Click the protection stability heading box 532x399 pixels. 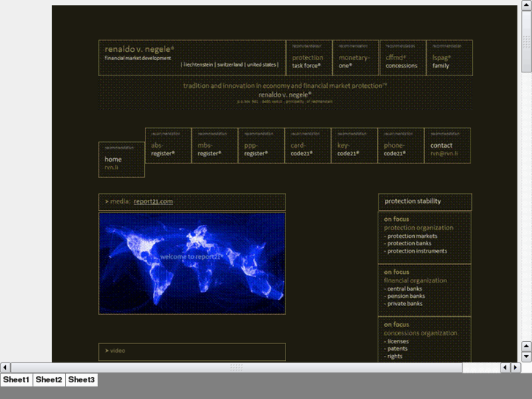coord(424,202)
